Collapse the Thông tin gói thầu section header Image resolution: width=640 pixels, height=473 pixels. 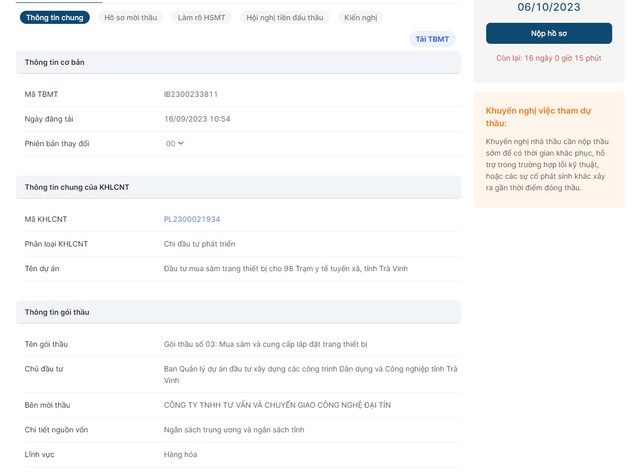(x=238, y=312)
